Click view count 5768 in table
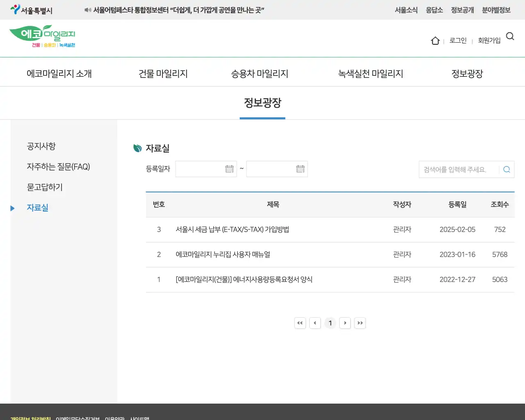The image size is (525, 420). (500, 255)
